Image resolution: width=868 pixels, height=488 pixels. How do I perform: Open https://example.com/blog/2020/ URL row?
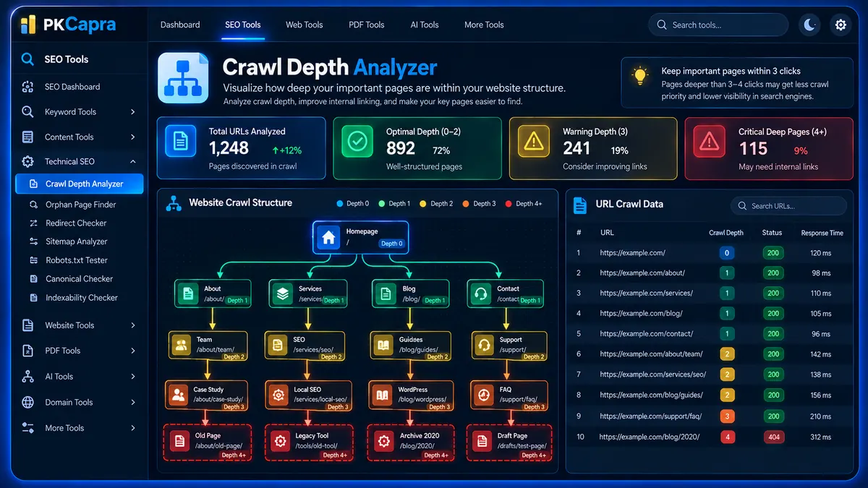pos(709,437)
